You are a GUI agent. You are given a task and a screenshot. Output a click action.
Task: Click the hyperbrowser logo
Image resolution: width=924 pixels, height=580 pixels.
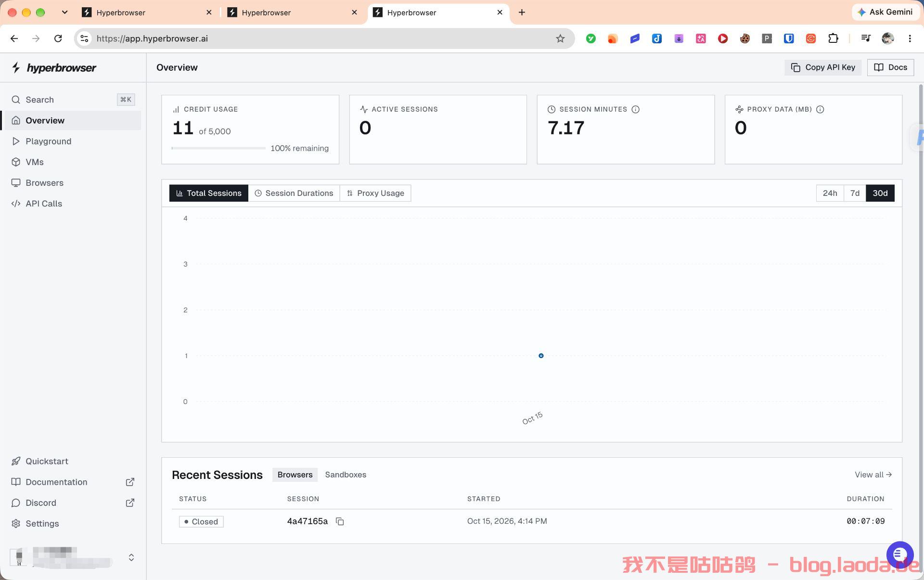point(54,68)
